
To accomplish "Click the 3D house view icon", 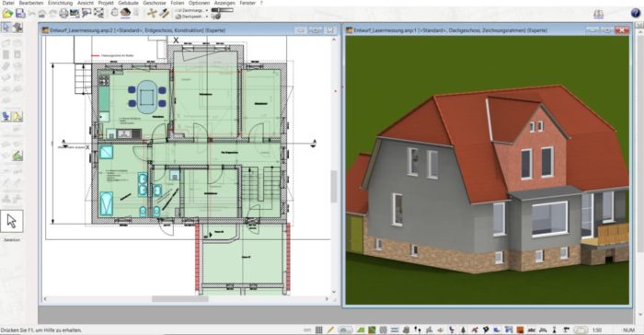I will 125,13.
